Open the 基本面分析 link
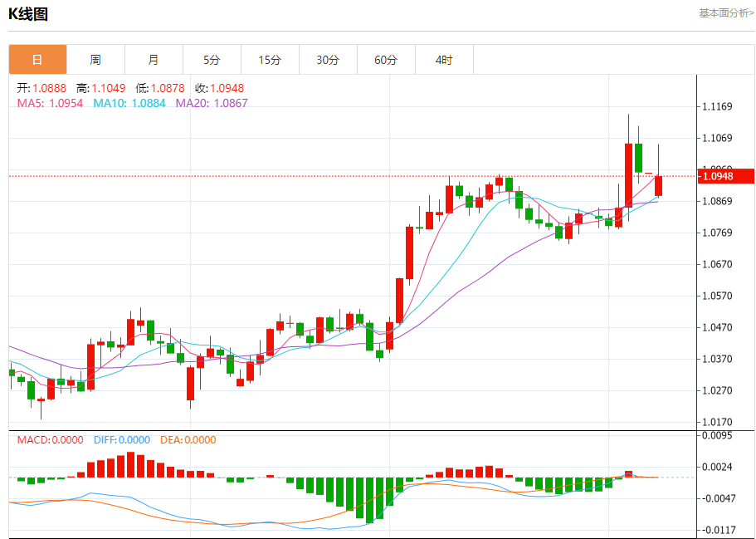 tap(727, 13)
